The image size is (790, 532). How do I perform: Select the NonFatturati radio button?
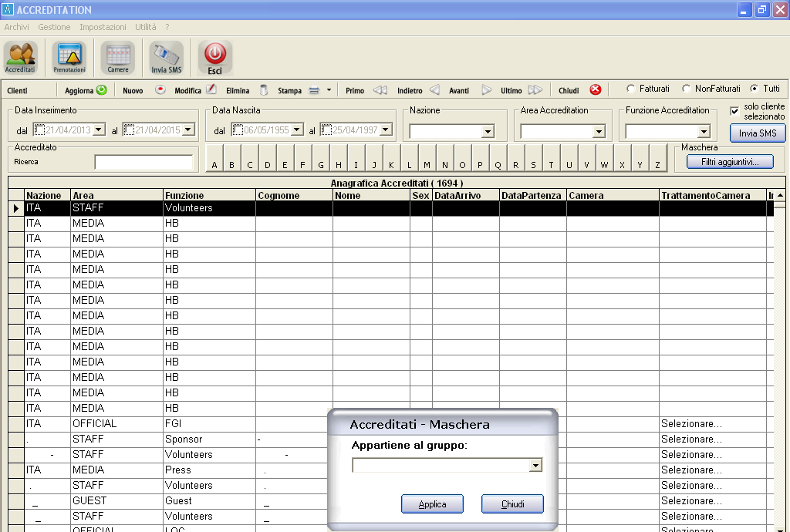tap(686, 89)
